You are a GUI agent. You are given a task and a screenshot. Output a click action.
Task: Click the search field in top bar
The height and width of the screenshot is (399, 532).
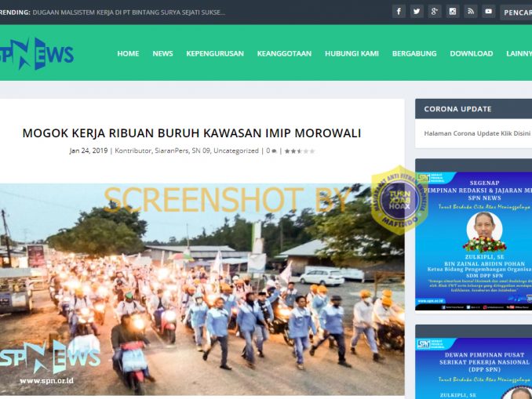[516, 13]
